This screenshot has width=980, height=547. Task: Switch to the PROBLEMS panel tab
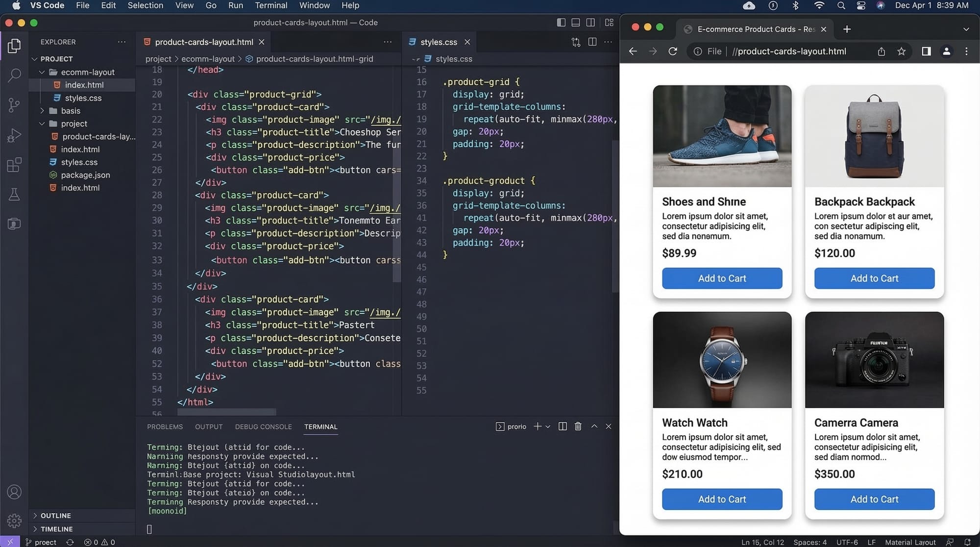(x=165, y=427)
